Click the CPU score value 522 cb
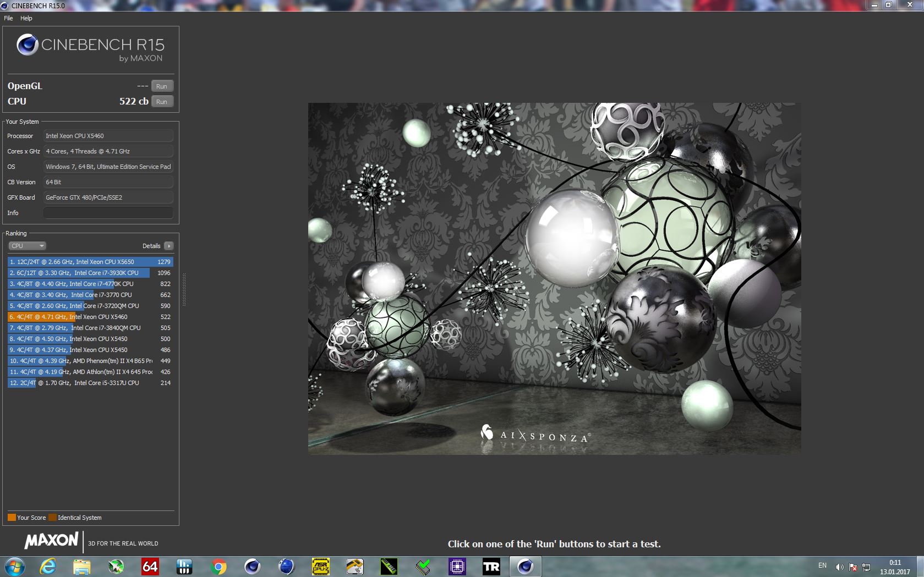 [x=134, y=101]
